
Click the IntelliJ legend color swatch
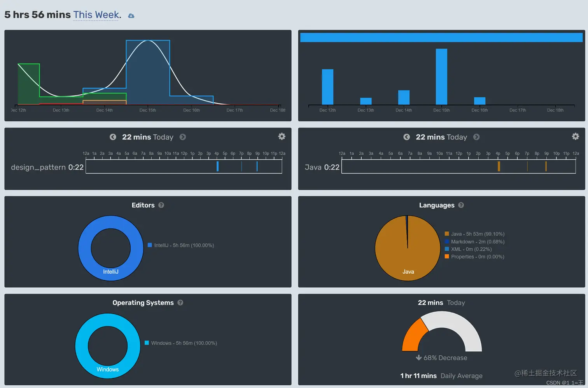coord(150,245)
